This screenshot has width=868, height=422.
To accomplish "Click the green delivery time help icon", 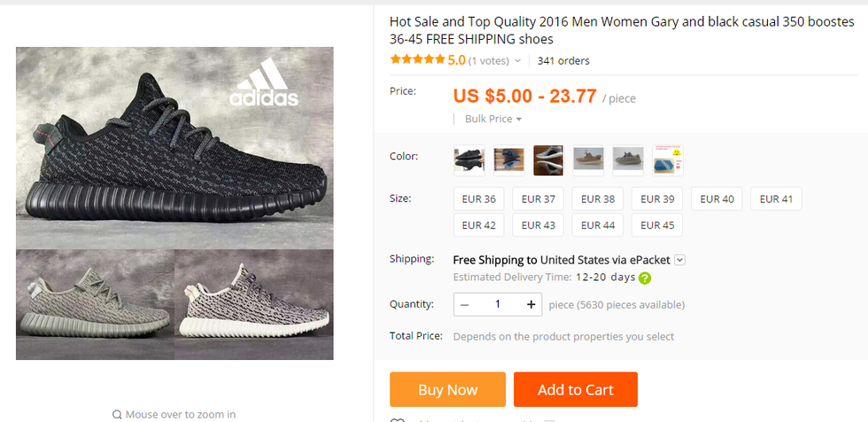I will (x=645, y=277).
